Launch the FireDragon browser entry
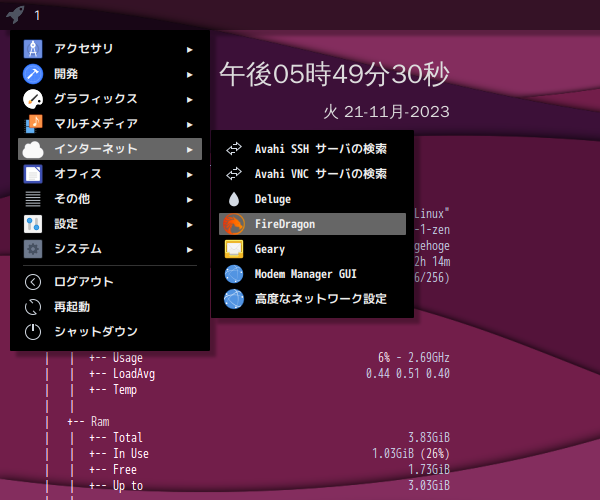Image resolution: width=600 pixels, height=500 pixels. (312, 224)
